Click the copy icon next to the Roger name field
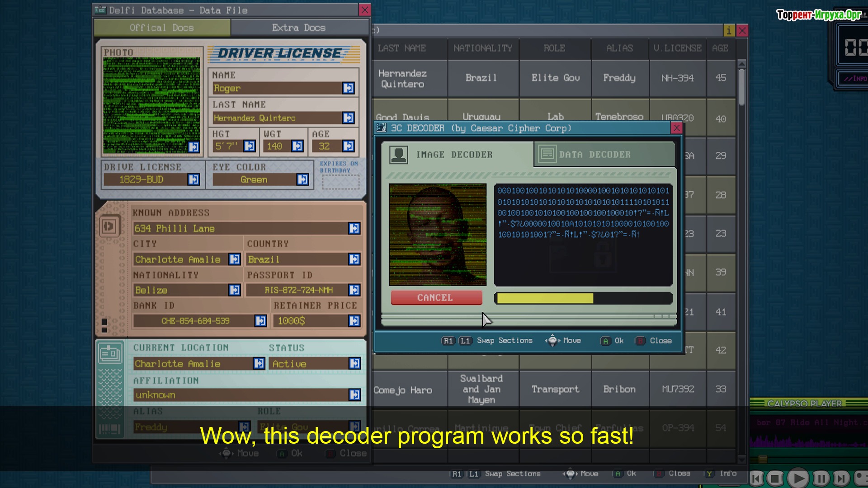868x488 pixels. [x=348, y=88]
